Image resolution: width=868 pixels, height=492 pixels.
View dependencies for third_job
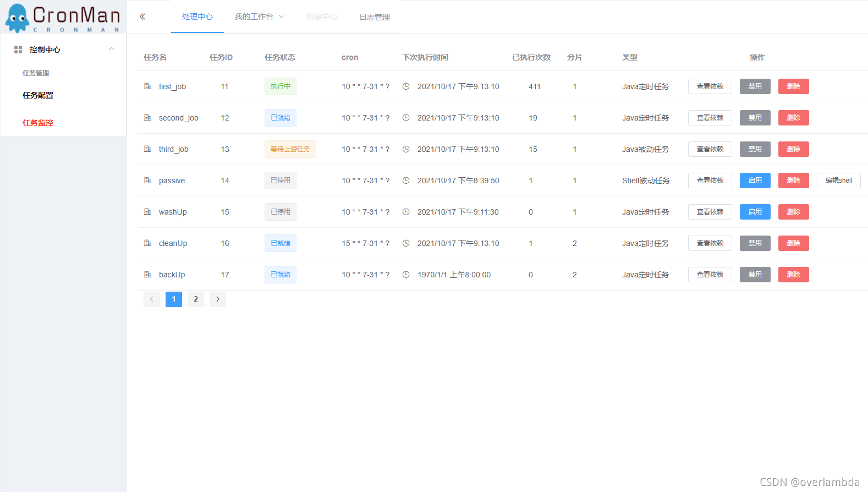[710, 149]
